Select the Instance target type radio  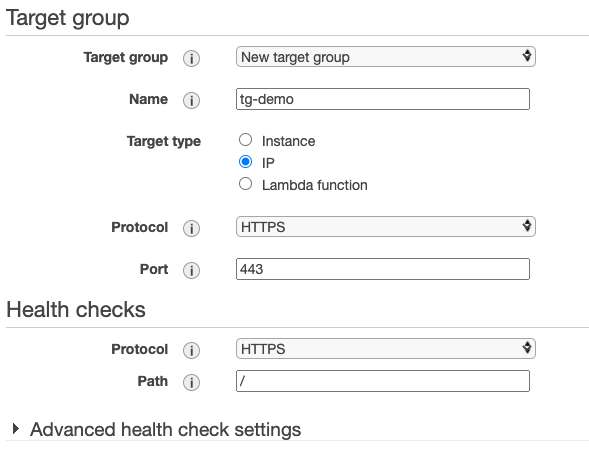245,140
